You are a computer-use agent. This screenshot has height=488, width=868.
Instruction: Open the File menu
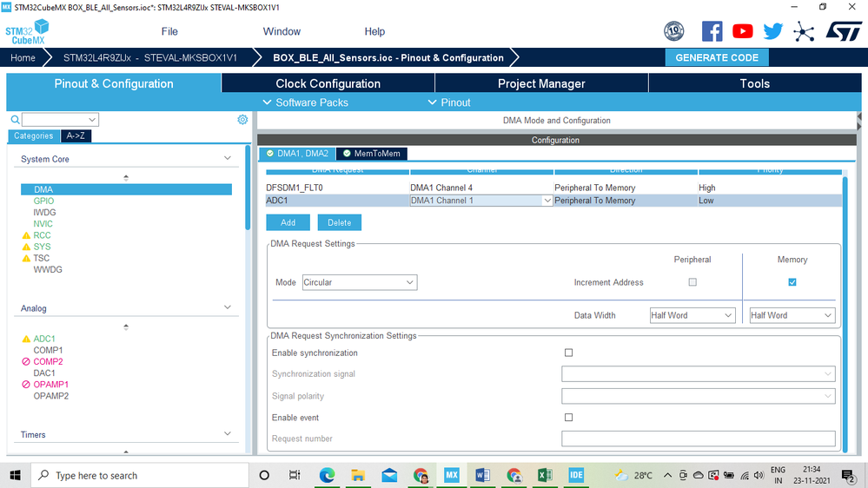click(169, 31)
